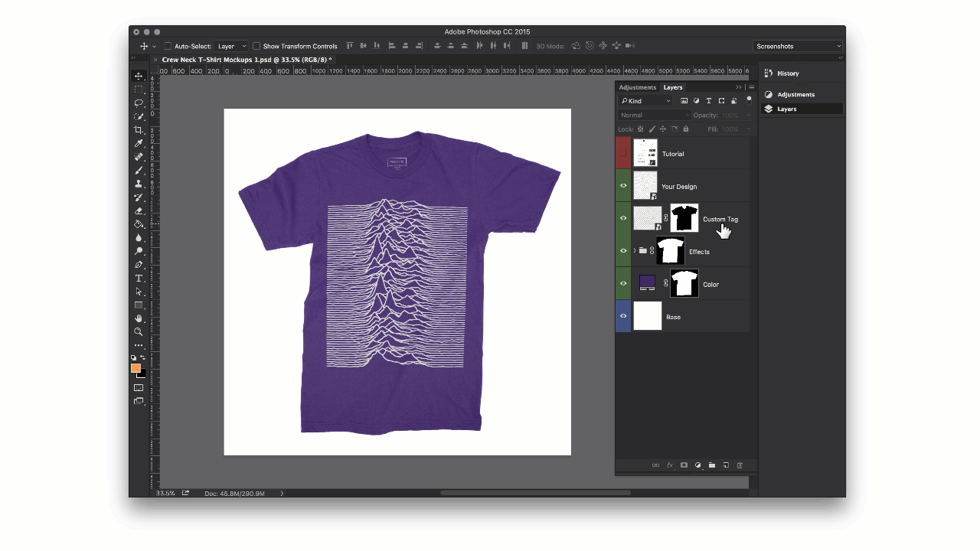Select the Lasso tool
The height and width of the screenshot is (551, 980).
pos(139,103)
